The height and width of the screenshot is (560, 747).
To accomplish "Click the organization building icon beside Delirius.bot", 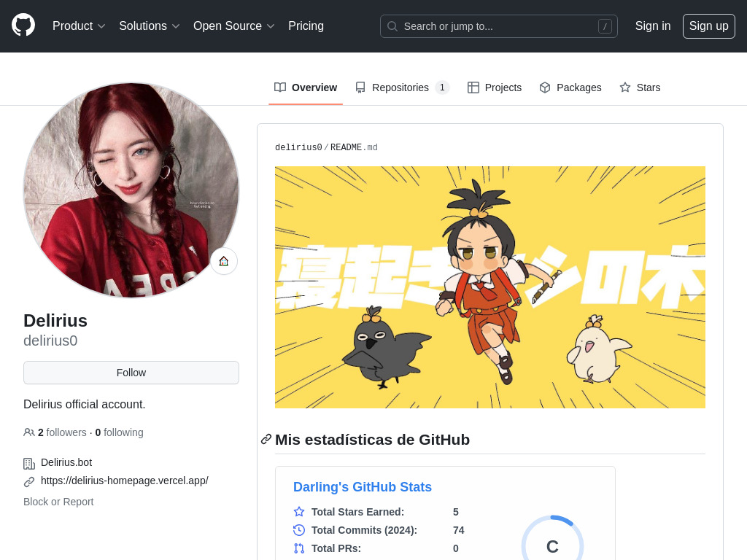I will click(29, 463).
